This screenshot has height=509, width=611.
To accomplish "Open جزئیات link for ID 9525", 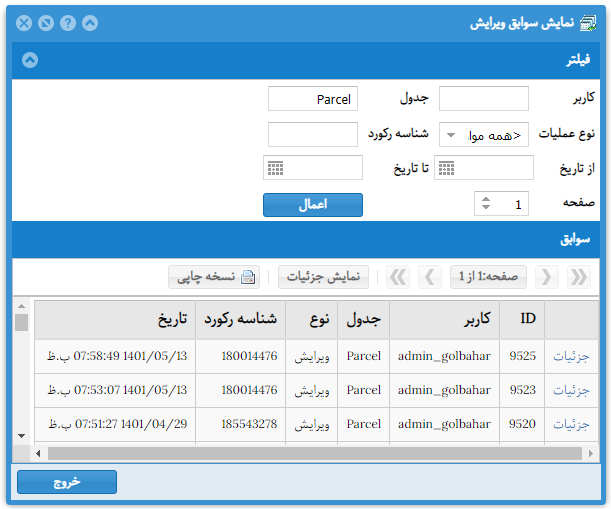I will (x=571, y=357).
